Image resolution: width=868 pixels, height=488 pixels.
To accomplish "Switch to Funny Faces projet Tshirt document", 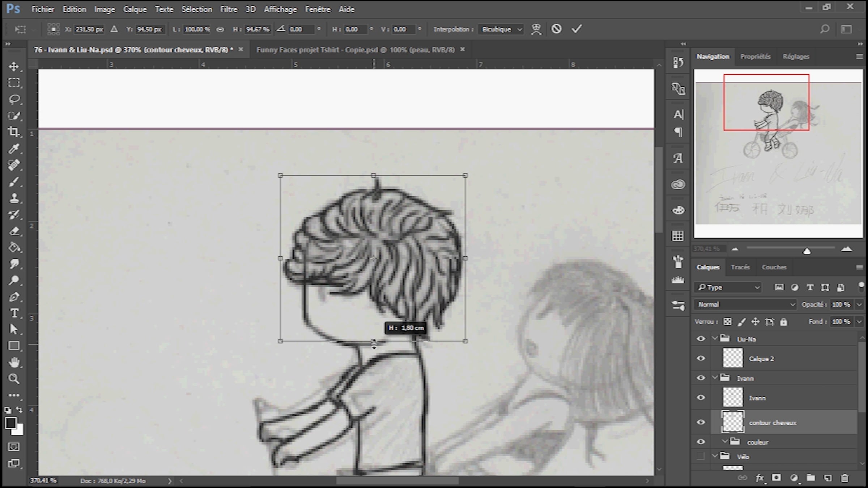I will point(355,50).
